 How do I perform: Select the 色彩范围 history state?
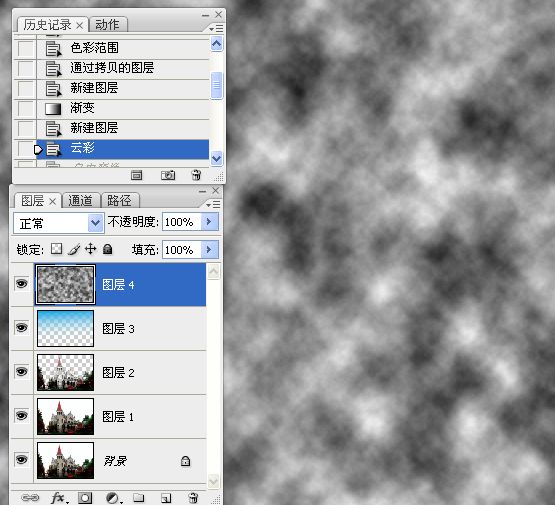(122, 48)
